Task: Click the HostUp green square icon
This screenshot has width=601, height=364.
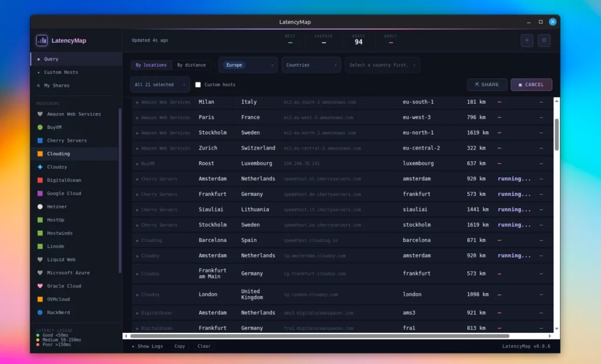Action: point(40,220)
